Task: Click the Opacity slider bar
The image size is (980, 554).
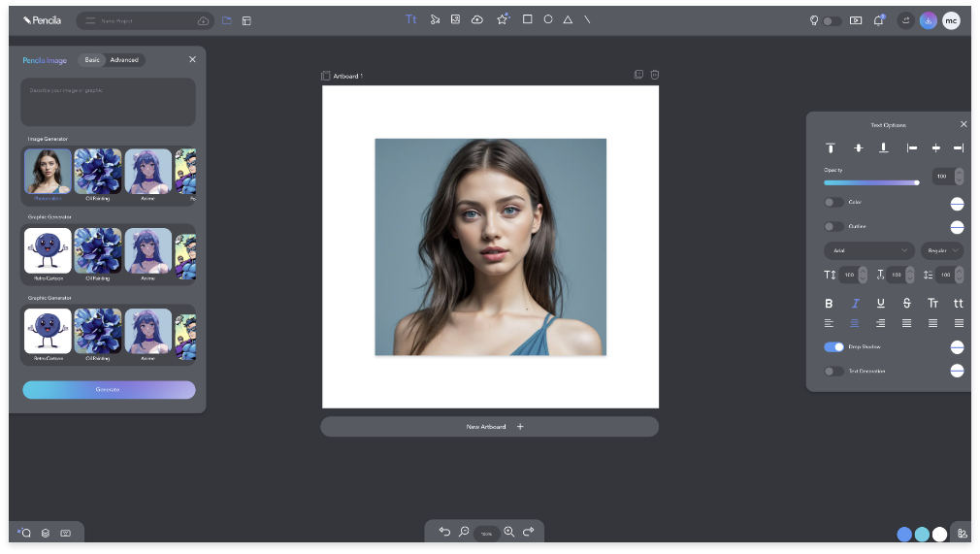Action: tap(870, 182)
